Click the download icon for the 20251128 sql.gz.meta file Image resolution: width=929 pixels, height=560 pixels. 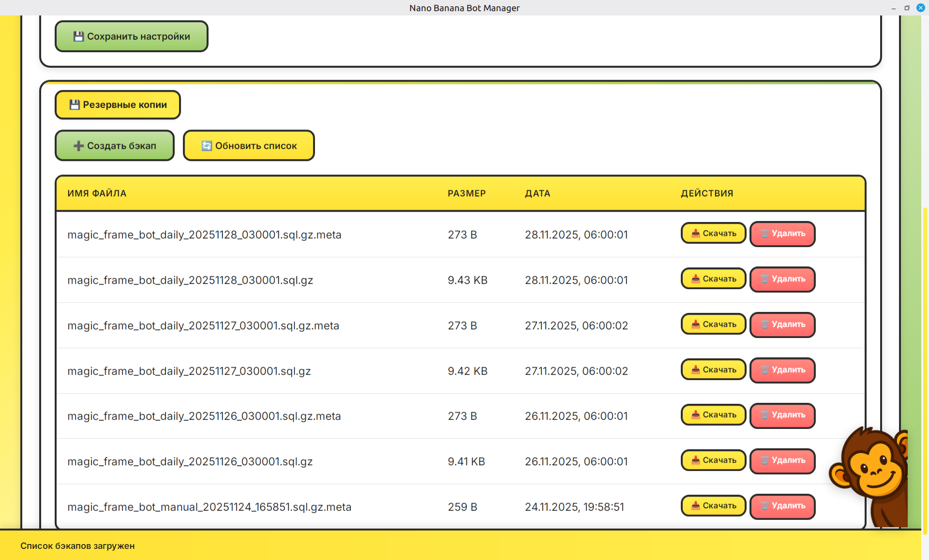[695, 234]
